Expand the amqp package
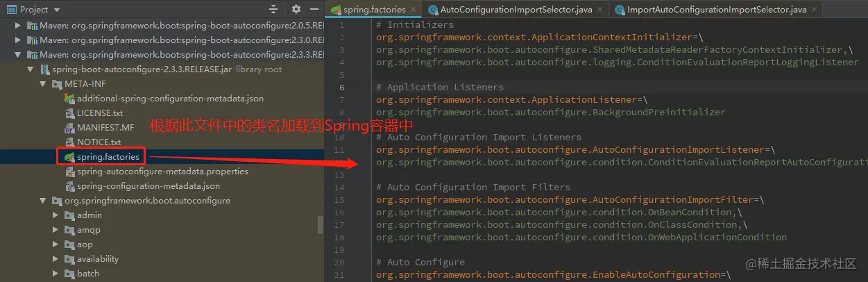This screenshot has width=868, height=282. click(56, 229)
